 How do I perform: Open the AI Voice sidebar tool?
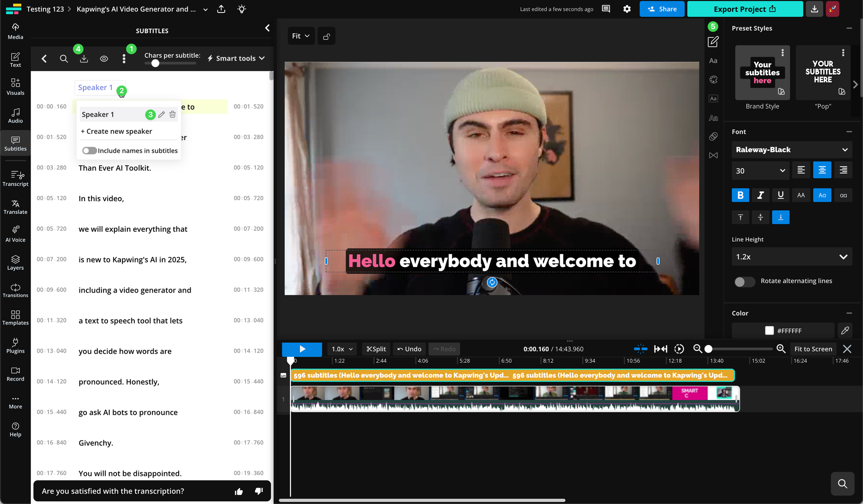[x=16, y=233]
